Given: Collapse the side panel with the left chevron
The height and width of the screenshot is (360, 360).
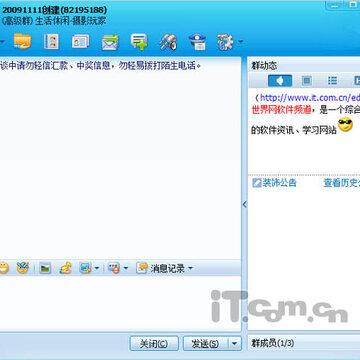Looking at the screenshot, I should pos(244,205).
